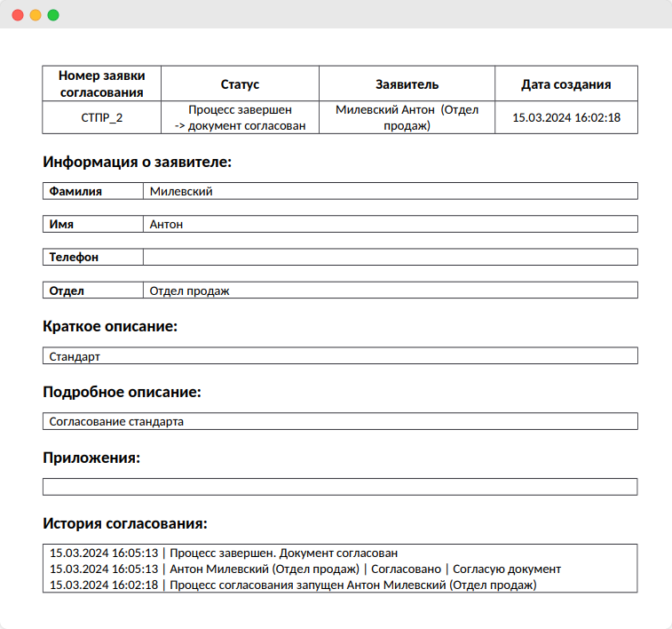
Task: Click the empty phone field
Action: coord(390,257)
